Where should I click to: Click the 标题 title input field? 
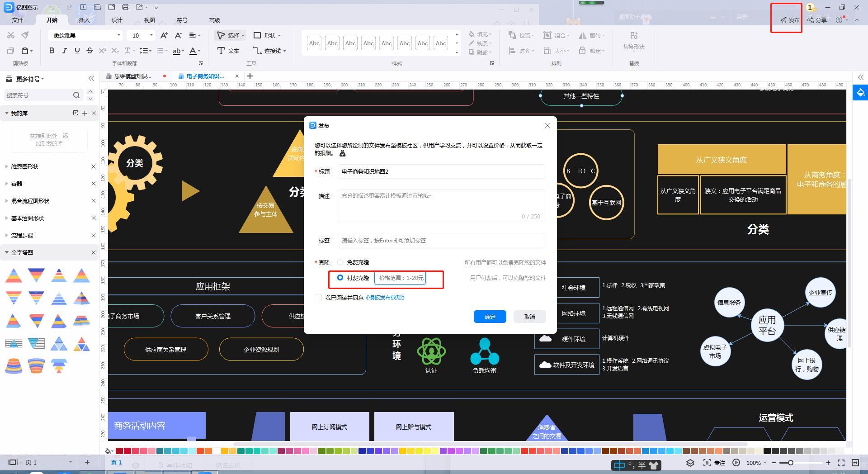pos(440,171)
